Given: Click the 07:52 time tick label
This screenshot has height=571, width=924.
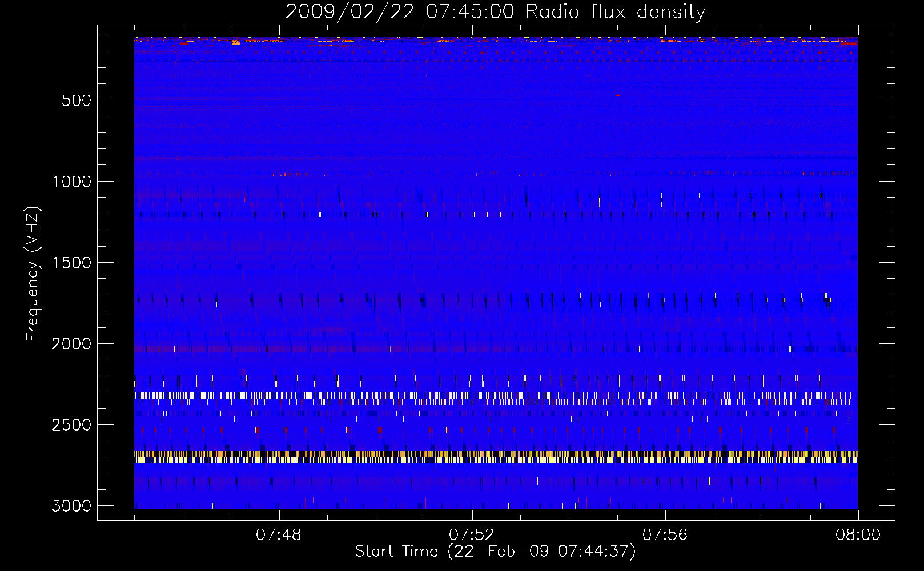Looking at the screenshot, I should pyautogui.click(x=472, y=535).
